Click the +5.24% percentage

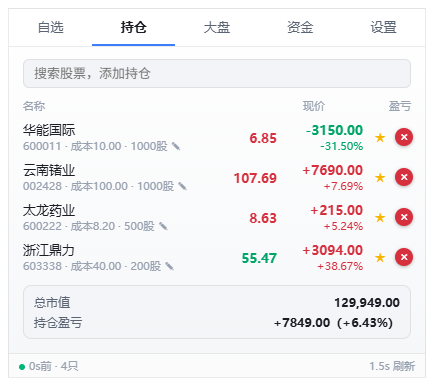click(x=343, y=226)
